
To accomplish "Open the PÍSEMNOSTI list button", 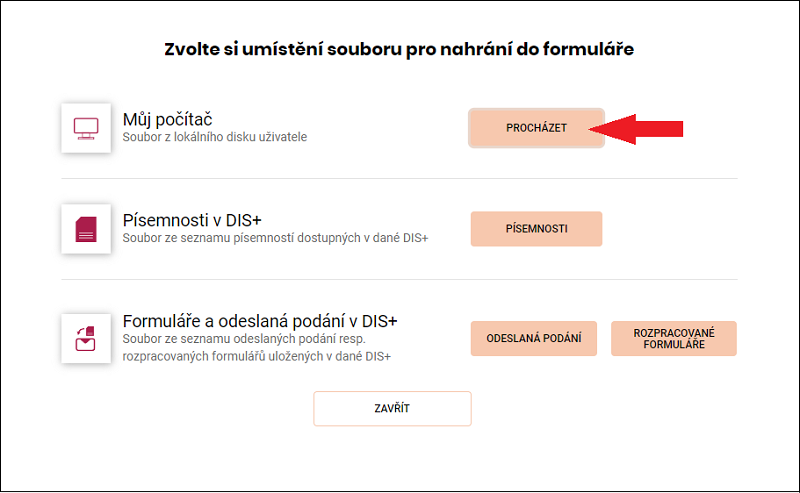I will [x=536, y=229].
